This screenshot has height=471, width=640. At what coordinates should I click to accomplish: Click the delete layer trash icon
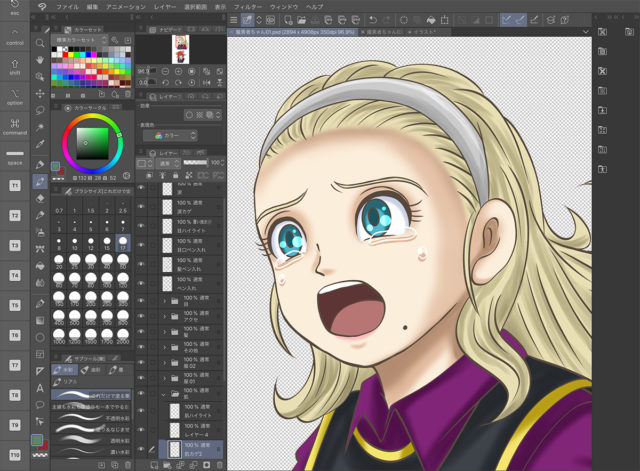220,465
